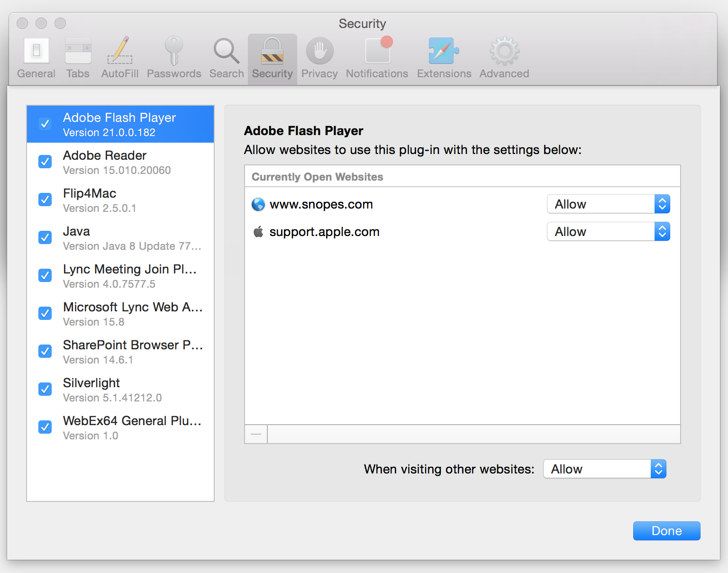Toggle Lync Meeting Join plug-in checkbox
728x573 pixels.
(45, 275)
